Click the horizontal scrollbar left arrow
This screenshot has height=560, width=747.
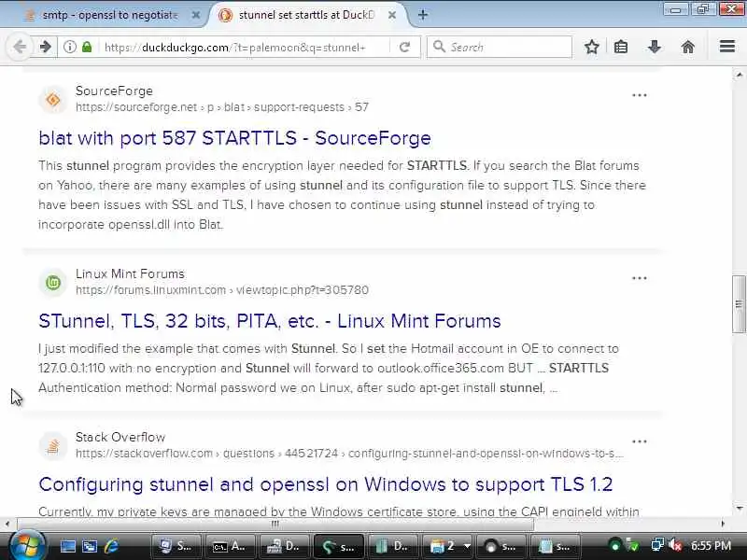tap(7, 524)
